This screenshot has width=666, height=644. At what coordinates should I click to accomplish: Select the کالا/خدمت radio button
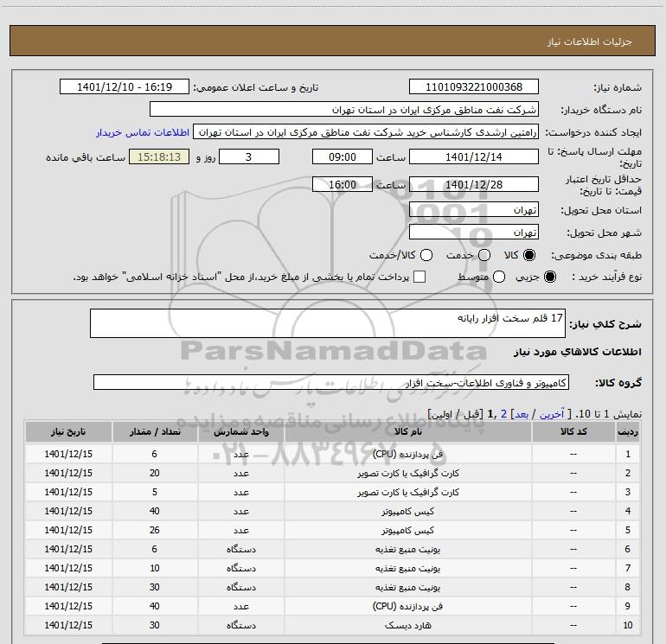pos(426,255)
